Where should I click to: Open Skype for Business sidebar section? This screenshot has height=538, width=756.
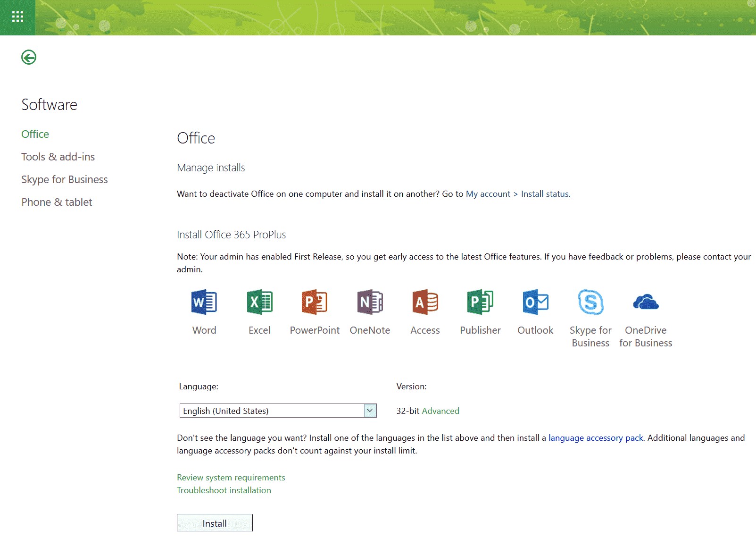click(x=65, y=179)
